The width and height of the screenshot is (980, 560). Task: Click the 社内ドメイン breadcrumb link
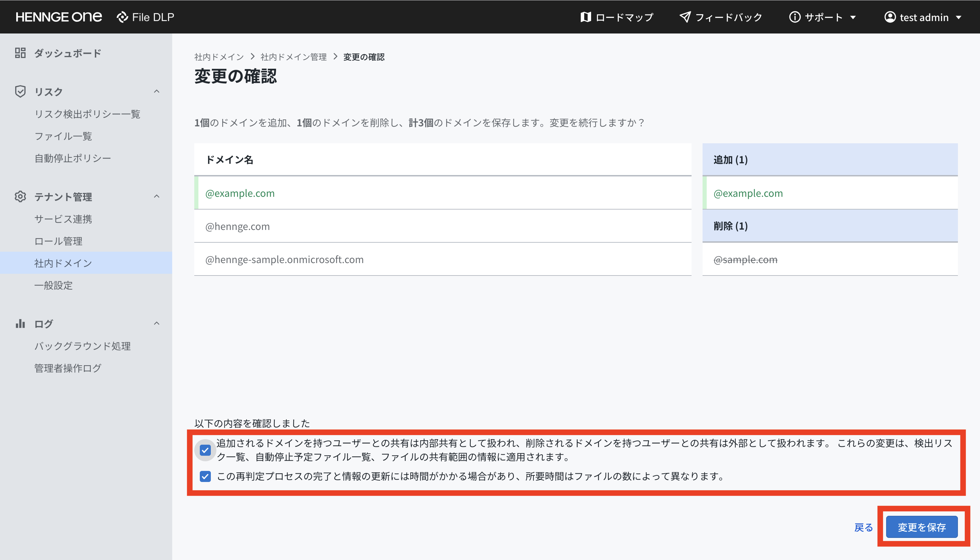coord(219,57)
